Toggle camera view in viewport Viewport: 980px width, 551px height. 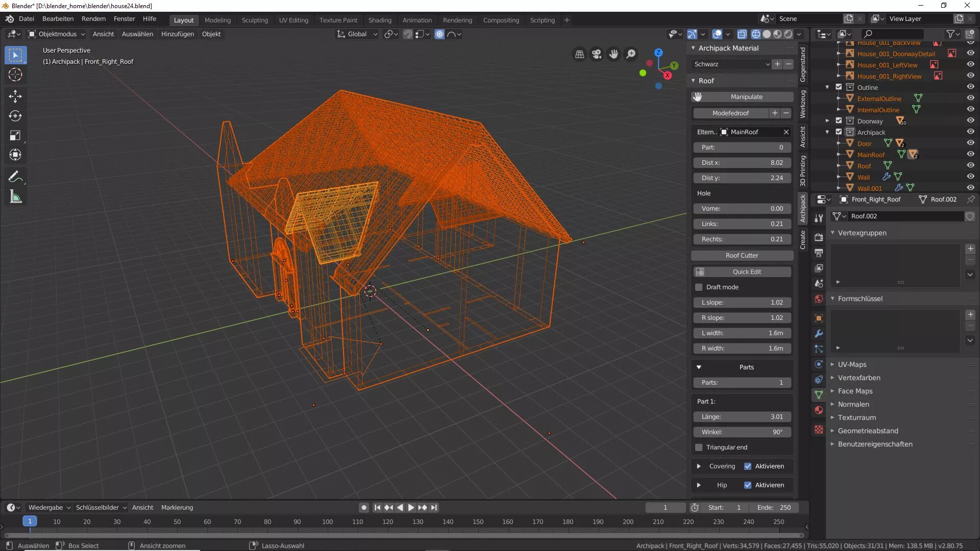[597, 54]
